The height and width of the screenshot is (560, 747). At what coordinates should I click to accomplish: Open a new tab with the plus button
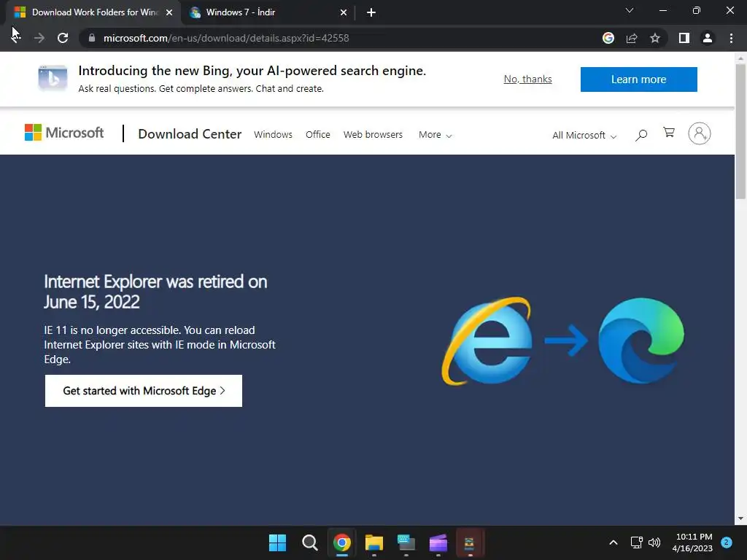tap(371, 12)
